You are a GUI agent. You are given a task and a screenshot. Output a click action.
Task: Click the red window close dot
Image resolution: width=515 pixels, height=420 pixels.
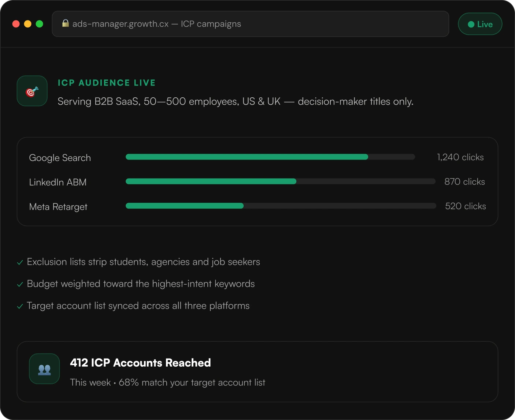pyautogui.click(x=16, y=24)
